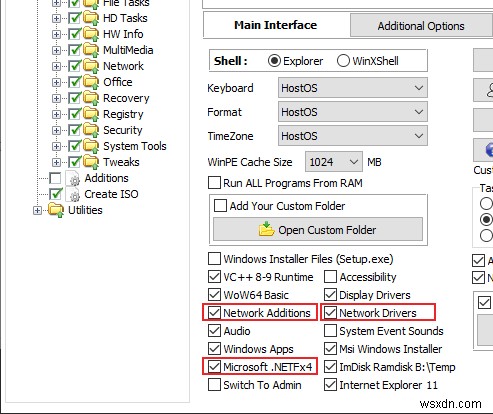The height and width of the screenshot is (414, 493).
Task: Switch to the Additional Options tab
Action: (x=421, y=26)
